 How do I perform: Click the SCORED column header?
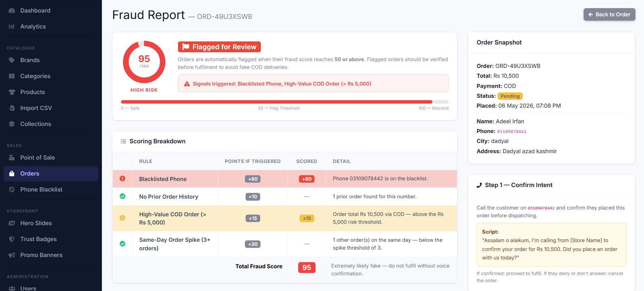(x=307, y=161)
